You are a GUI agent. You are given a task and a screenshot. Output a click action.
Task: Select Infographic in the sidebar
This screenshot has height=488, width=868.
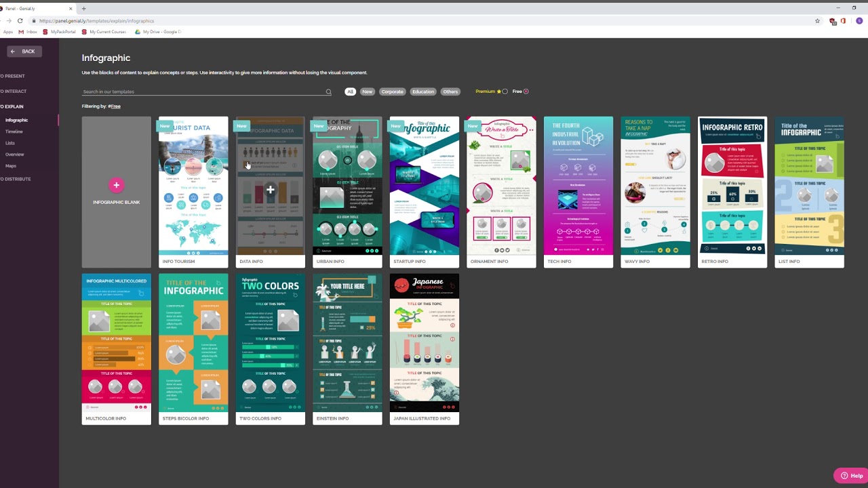coord(17,120)
